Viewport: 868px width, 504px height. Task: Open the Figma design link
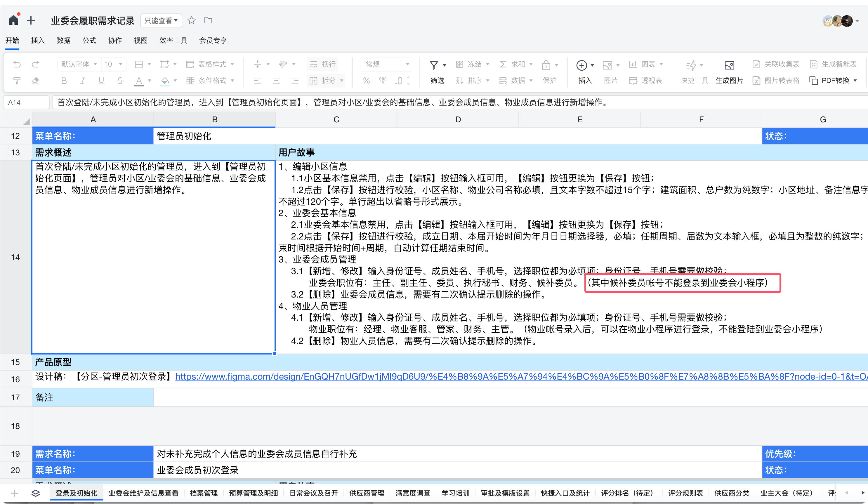[x=482, y=377]
